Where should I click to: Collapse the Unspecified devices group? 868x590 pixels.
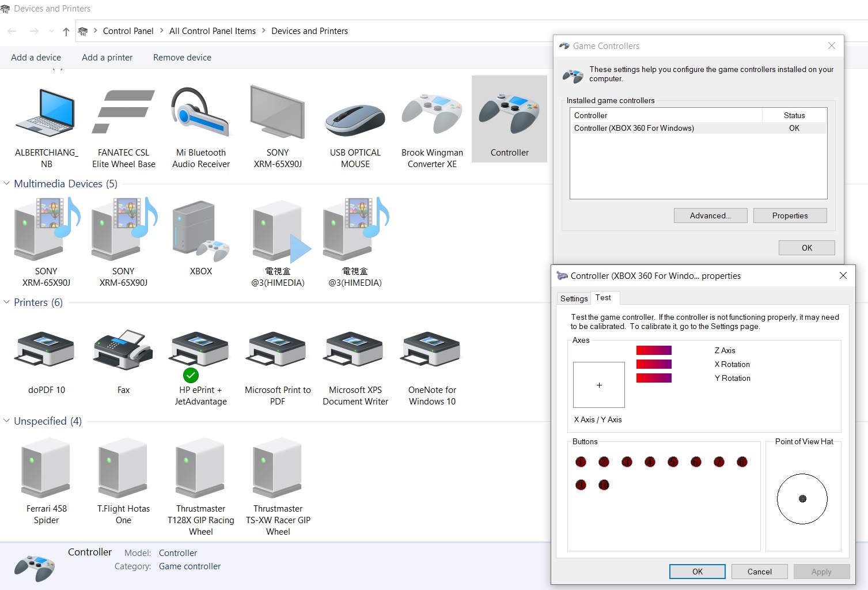pos(7,421)
